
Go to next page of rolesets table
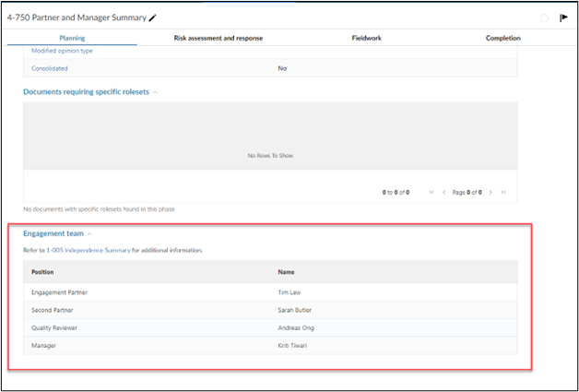[490, 192]
